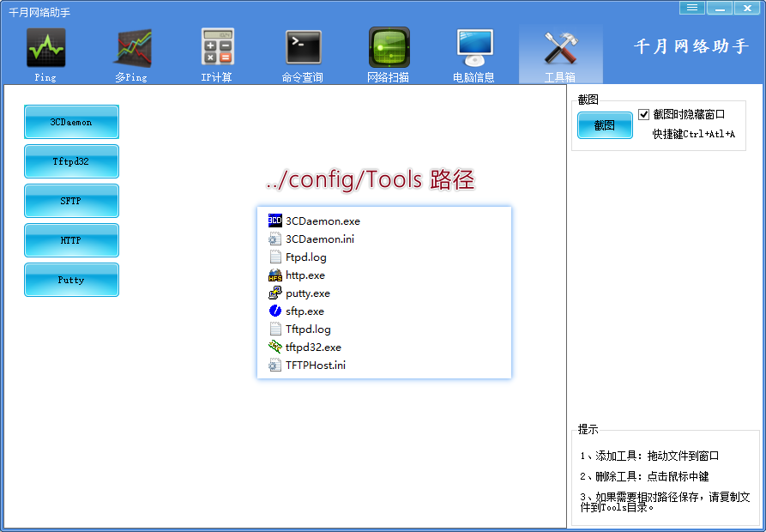
Task: Switch to the 网络扫描 tab label
Action: [x=389, y=77]
